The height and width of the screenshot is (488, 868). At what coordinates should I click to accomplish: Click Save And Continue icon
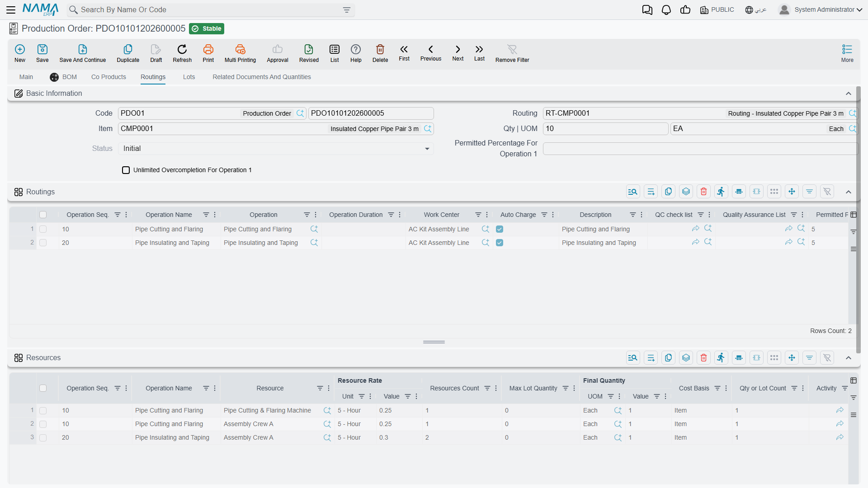(83, 53)
